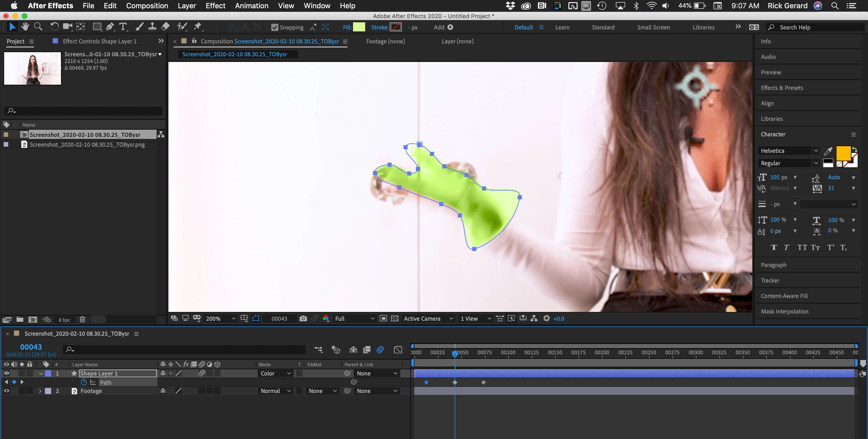Take a snapshot with camera icon

[x=303, y=318]
